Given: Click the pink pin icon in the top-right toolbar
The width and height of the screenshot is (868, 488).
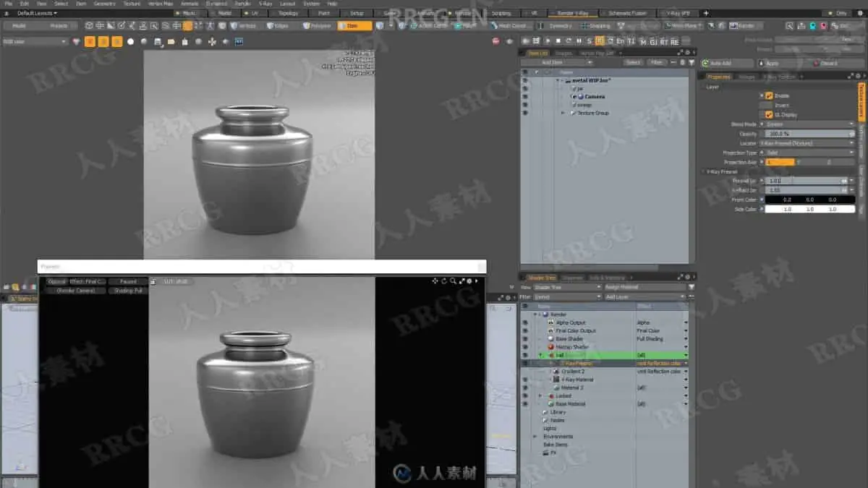Looking at the screenshot, I should pyautogui.click(x=822, y=25).
